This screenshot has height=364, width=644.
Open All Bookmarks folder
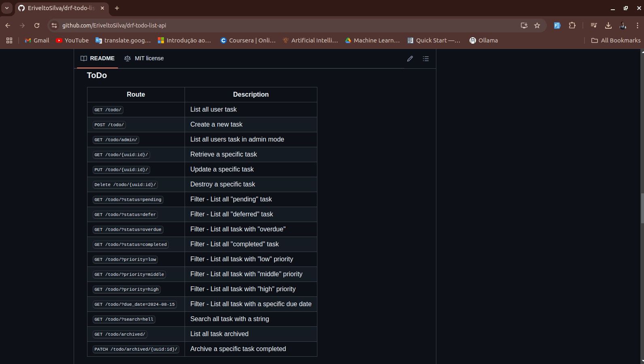616,40
